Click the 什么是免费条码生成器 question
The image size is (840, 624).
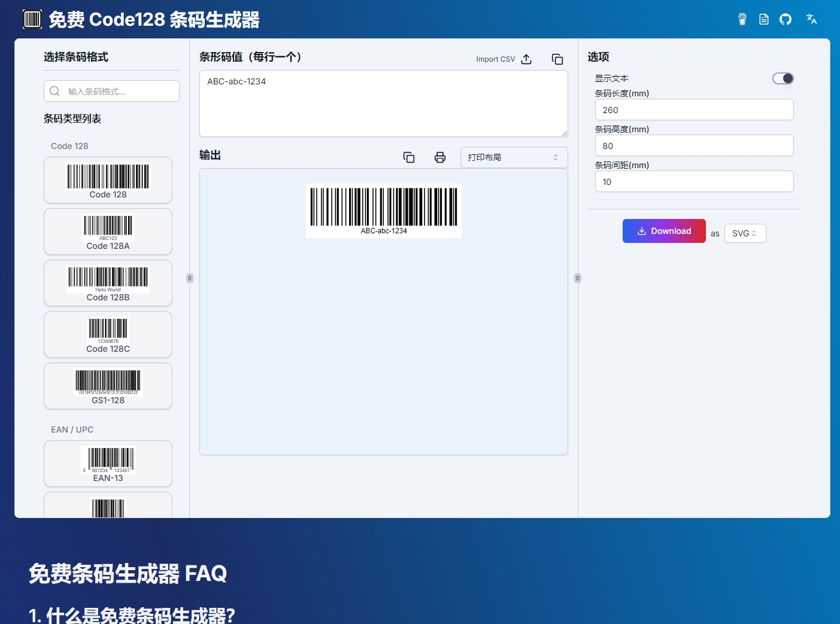click(132, 615)
